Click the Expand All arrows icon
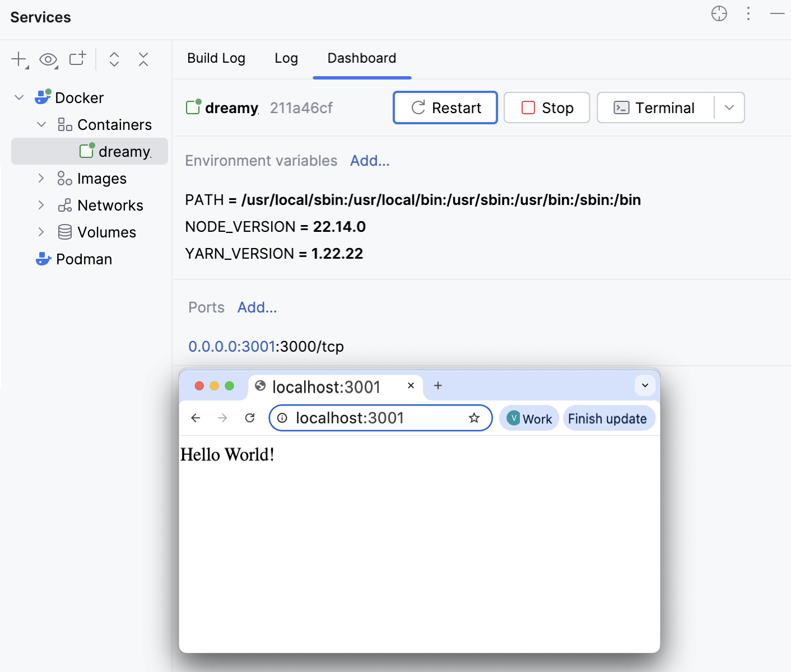The height and width of the screenshot is (672, 791). click(114, 59)
